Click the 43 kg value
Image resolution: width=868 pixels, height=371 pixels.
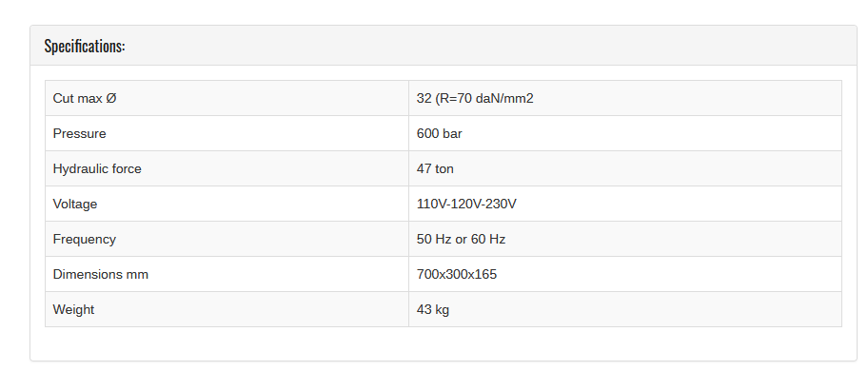click(433, 309)
